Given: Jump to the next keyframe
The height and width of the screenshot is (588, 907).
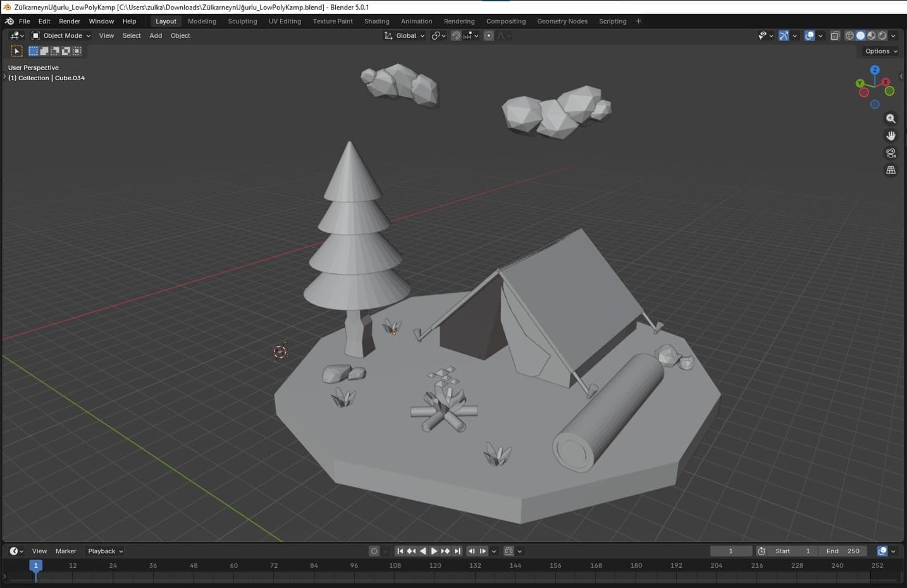Looking at the screenshot, I should [445, 551].
